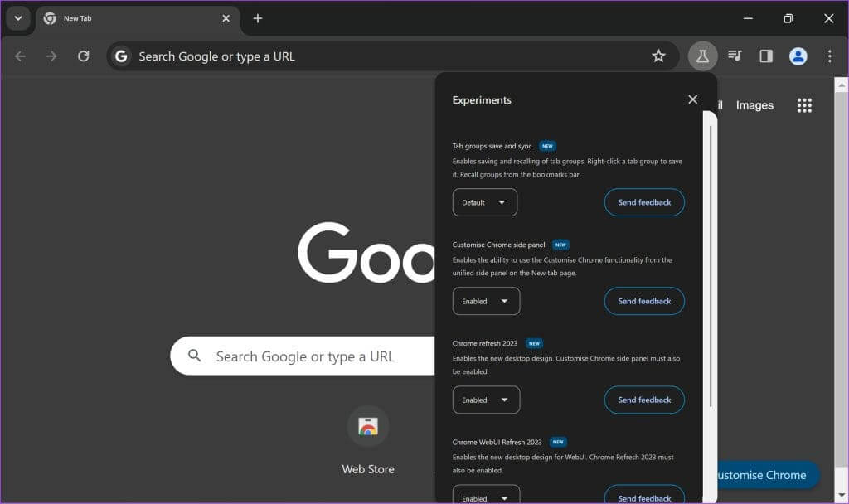
Task: Open the Google apps grid
Action: coord(804,105)
